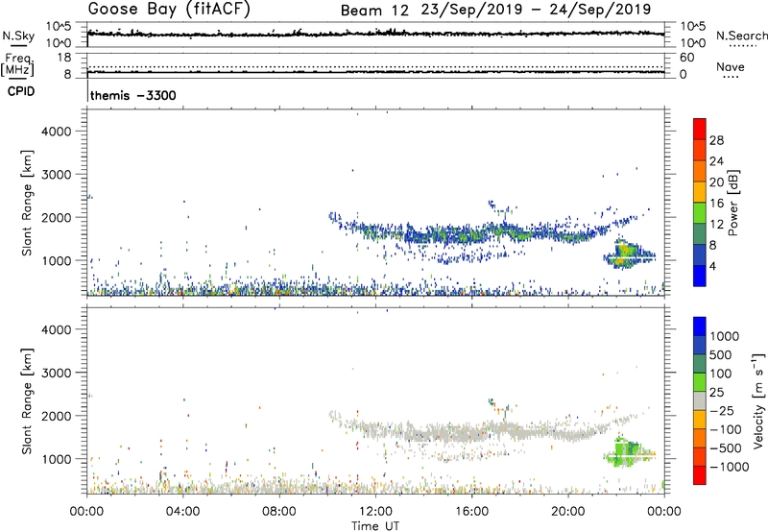Click the '12:00' time axis label
Screen dimensions: 768x532
point(375,512)
